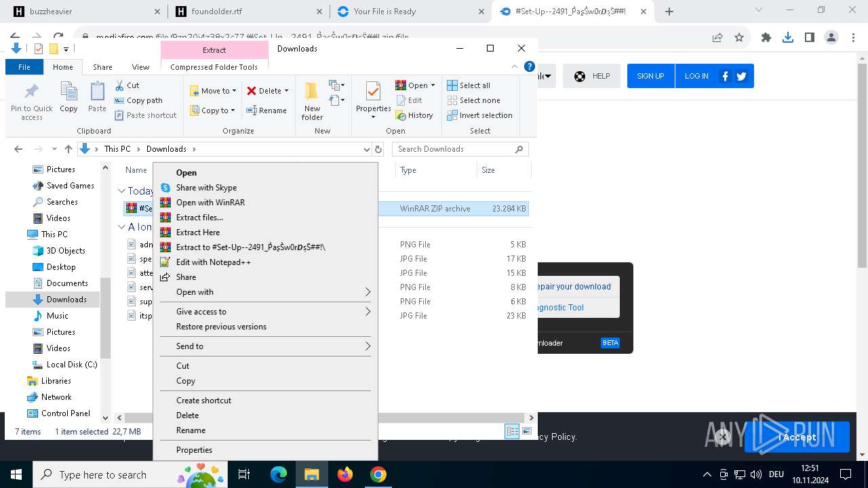
Task: Open Chrome downloads arrow icon
Action: pos(787,38)
